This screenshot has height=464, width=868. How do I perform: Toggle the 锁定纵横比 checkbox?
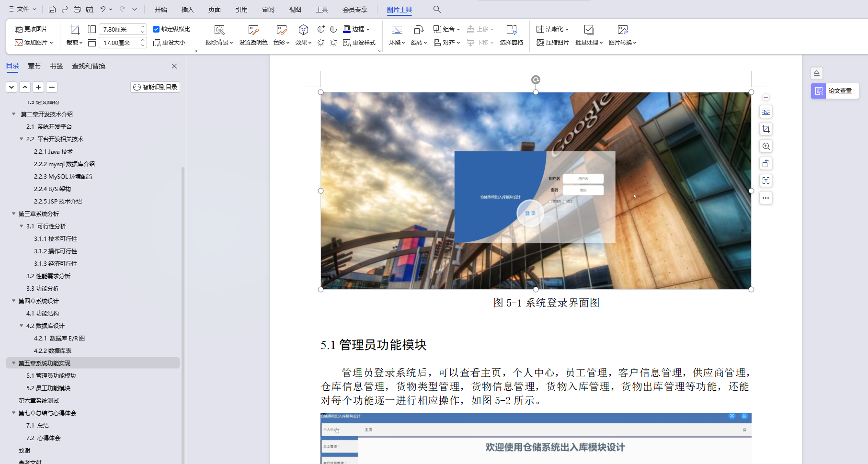156,29
